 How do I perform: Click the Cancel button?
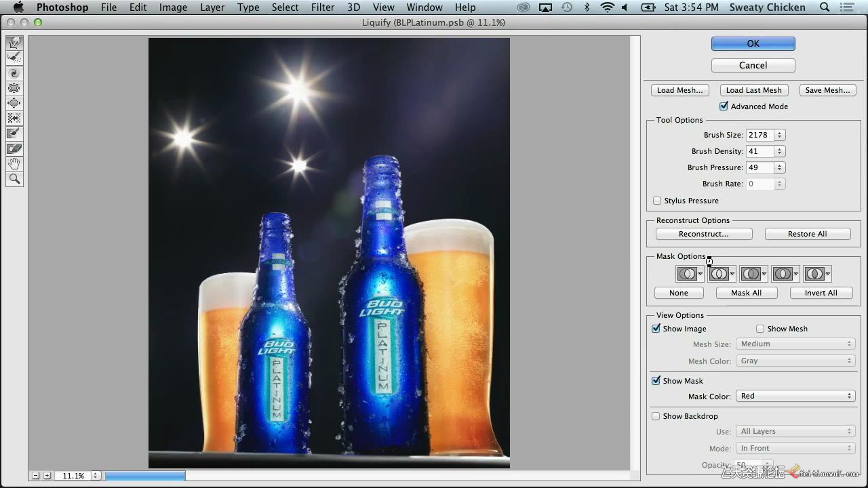click(753, 65)
